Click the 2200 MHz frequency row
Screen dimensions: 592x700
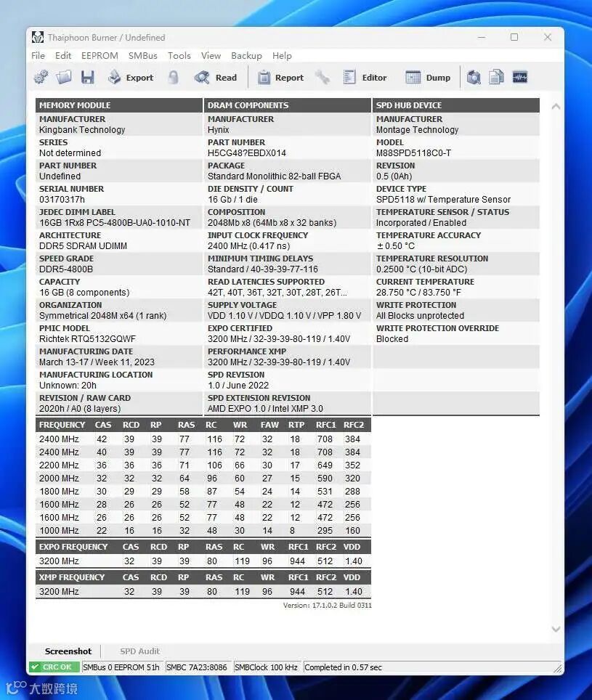click(203, 465)
